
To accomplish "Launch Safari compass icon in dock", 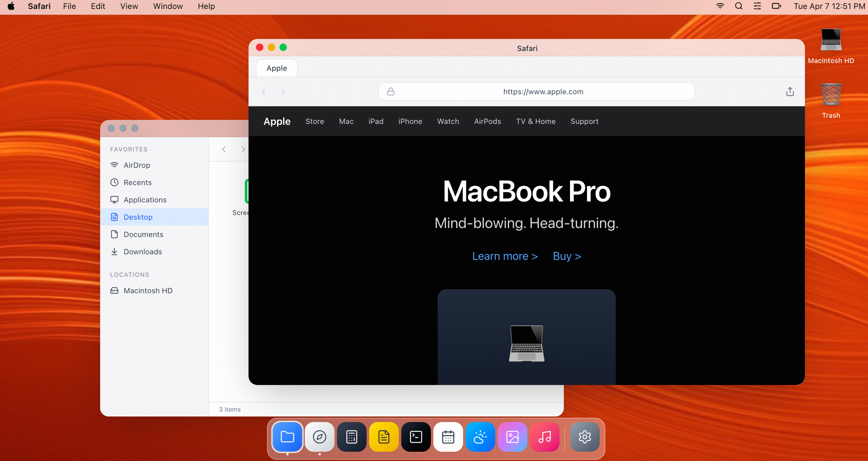I will click(x=319, y=437).
